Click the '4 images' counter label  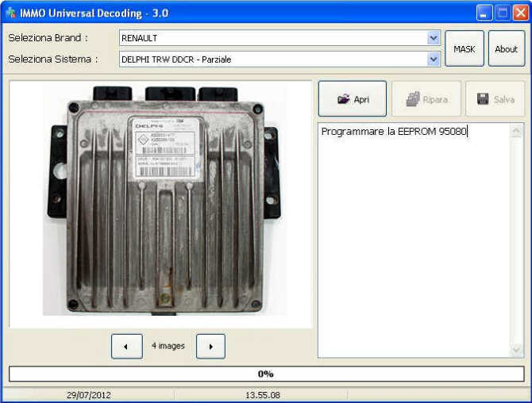point(168,346)
